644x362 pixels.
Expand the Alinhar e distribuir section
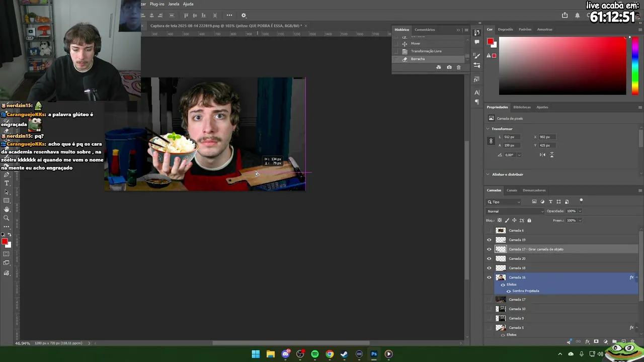488,174
